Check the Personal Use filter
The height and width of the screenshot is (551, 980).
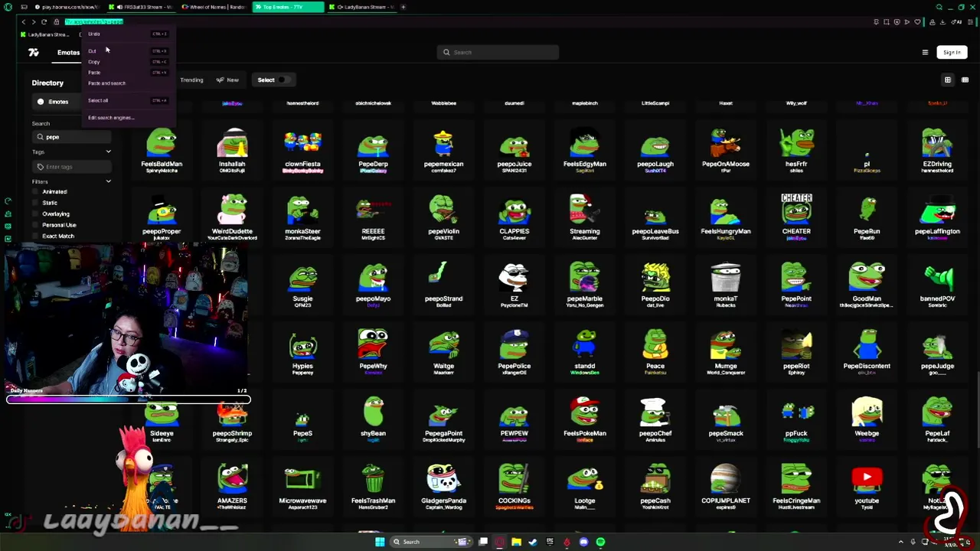35,225
